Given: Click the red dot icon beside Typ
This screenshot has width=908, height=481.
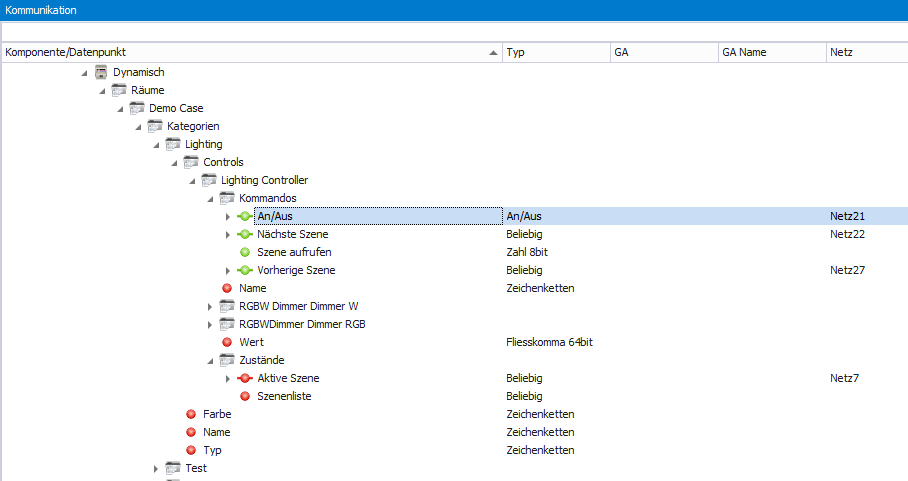Looking at the screenshot, I should point(191,450).
